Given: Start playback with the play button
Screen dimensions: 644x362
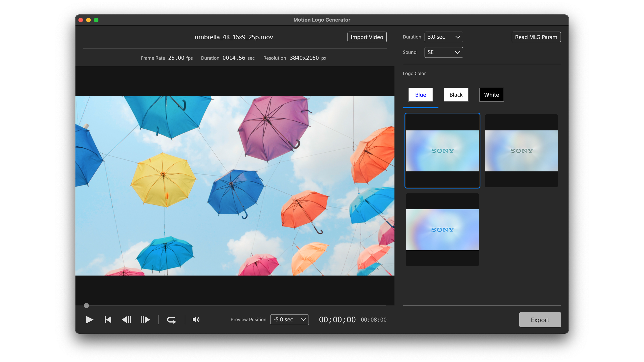Looking at the screenshot, I should click(89, 320).
